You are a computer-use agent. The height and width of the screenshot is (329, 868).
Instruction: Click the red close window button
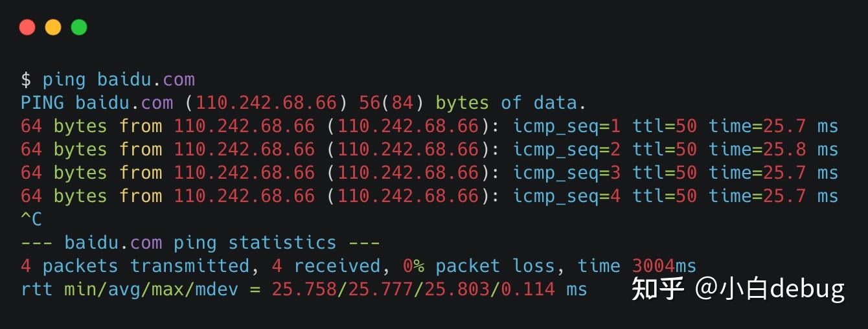(x=27, y=27)
